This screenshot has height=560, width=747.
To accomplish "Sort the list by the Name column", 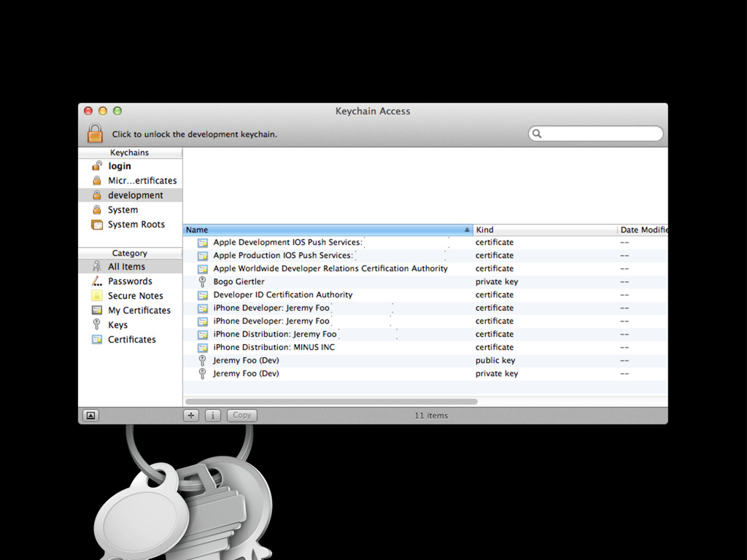I will 328,230.
